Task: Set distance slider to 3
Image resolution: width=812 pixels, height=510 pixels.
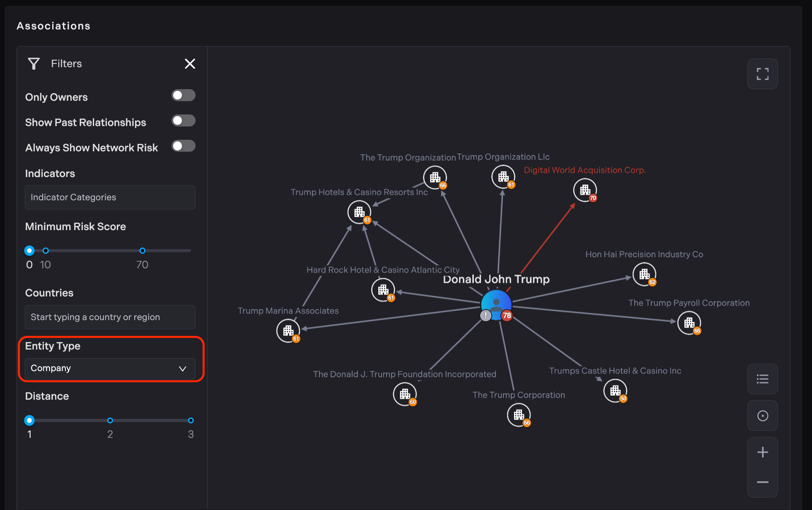Action: pos(191,420)
